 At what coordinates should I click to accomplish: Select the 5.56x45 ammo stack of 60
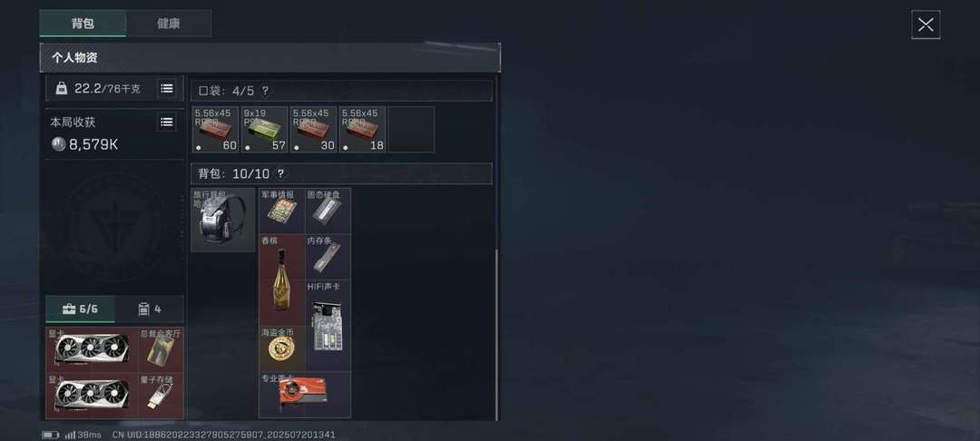click(216, 129)
